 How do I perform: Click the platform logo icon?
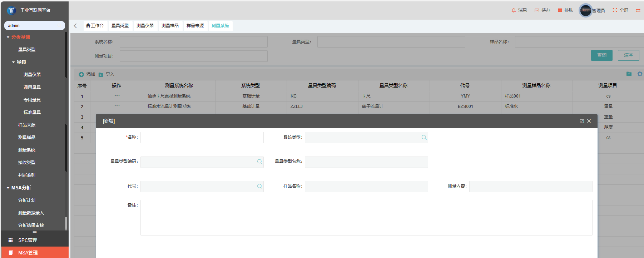11,10
